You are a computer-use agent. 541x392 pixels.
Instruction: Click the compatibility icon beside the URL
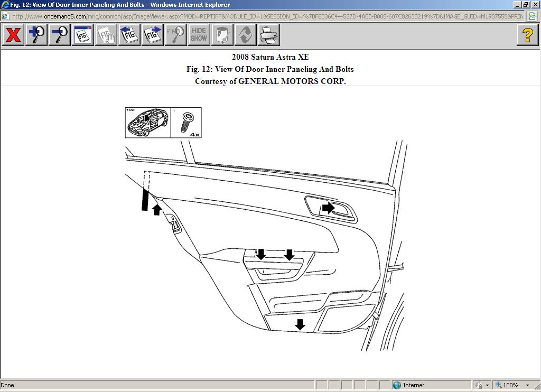coord(533,16)
